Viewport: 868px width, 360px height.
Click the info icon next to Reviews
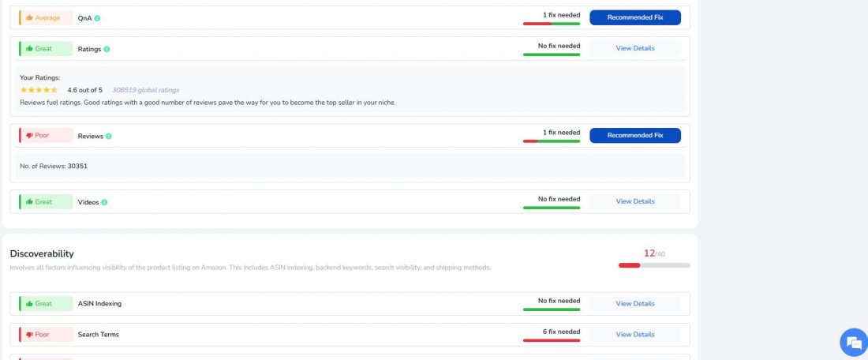[109, 137]
